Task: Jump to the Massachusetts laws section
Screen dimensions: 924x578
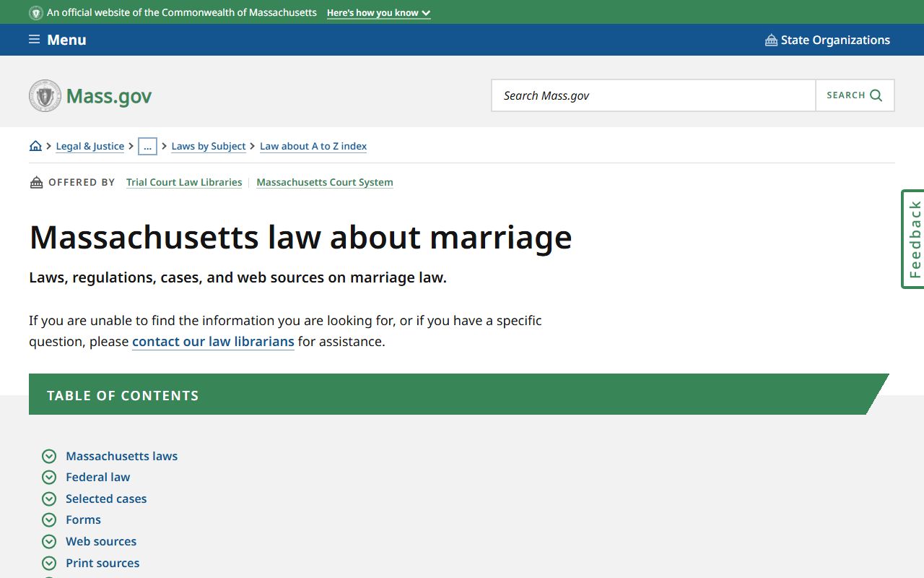Action: click(121, 456)
